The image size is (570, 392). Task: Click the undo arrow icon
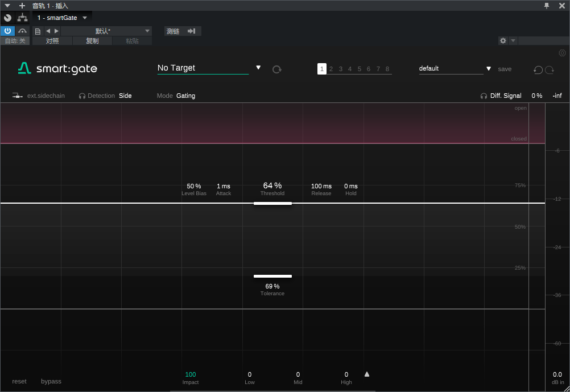point(538,69)
